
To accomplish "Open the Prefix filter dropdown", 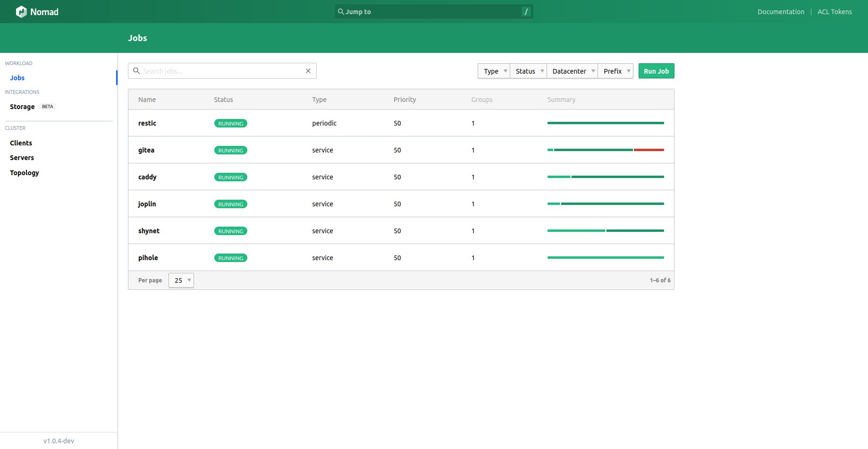I will click(x=615, y=71).
